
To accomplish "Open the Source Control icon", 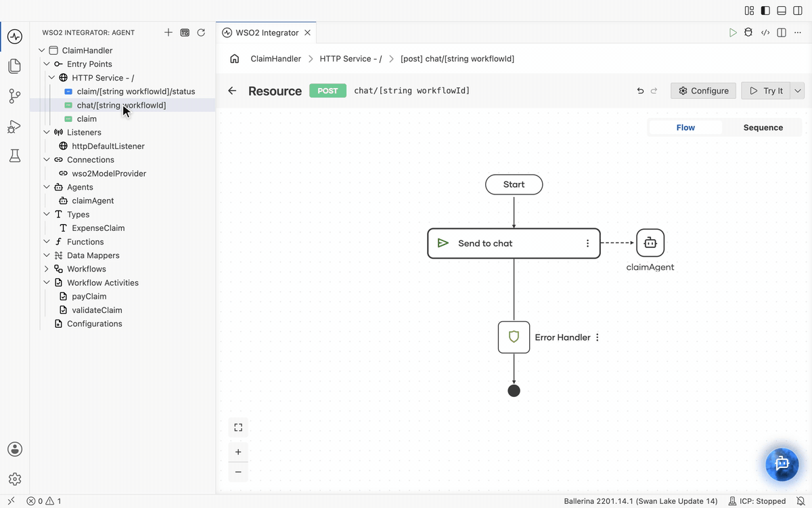I will point(15,96).
